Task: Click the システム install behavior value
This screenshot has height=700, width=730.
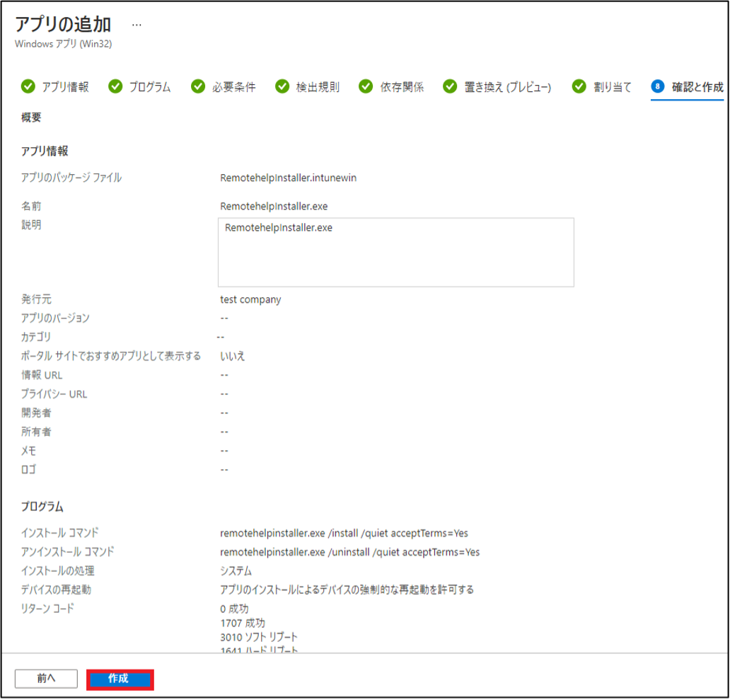Action: tap(236, 571)
